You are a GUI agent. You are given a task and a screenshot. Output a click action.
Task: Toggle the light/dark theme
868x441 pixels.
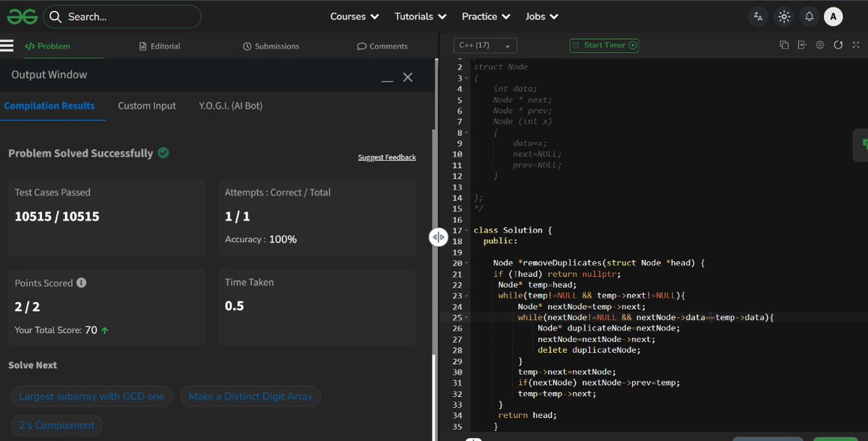tap(783, 17)
